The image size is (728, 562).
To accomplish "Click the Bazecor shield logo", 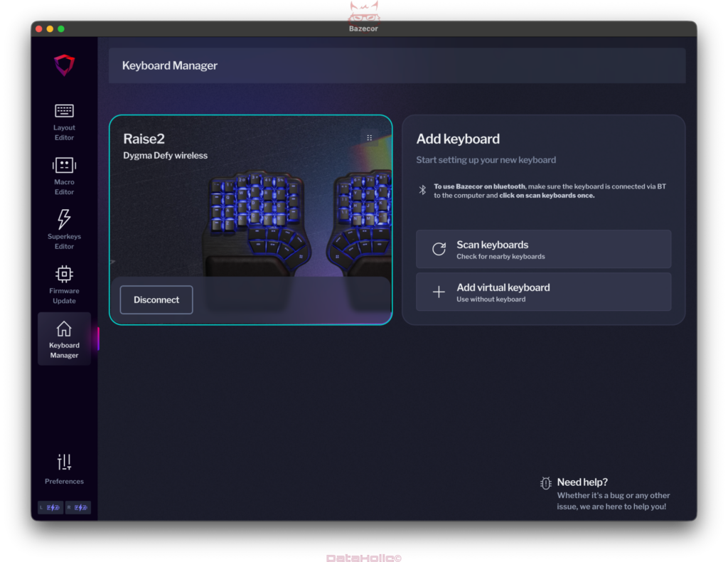I will tap(64, 65).
